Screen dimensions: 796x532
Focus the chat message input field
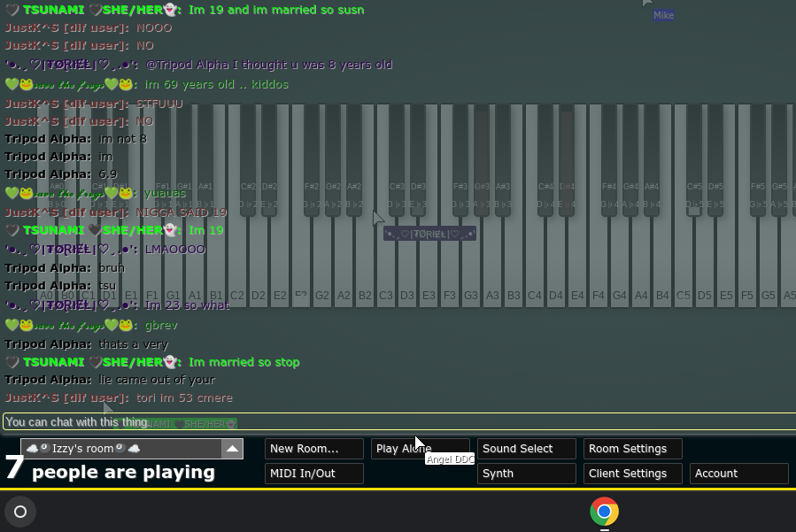tap(399, 422)
